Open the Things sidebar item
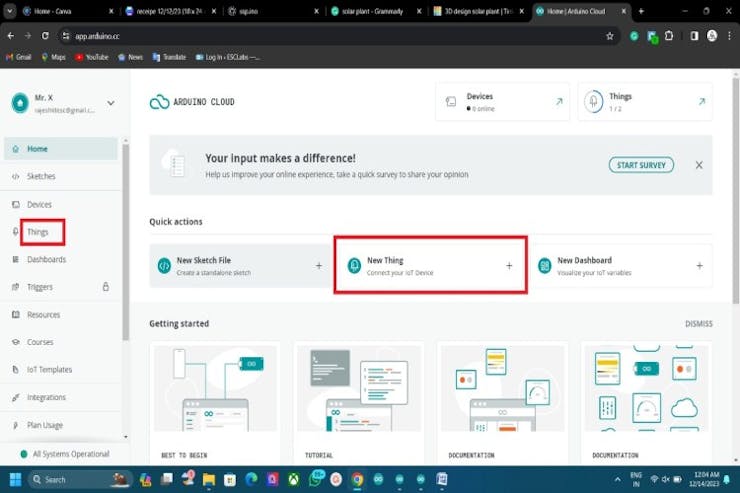 tap(38, 232)
